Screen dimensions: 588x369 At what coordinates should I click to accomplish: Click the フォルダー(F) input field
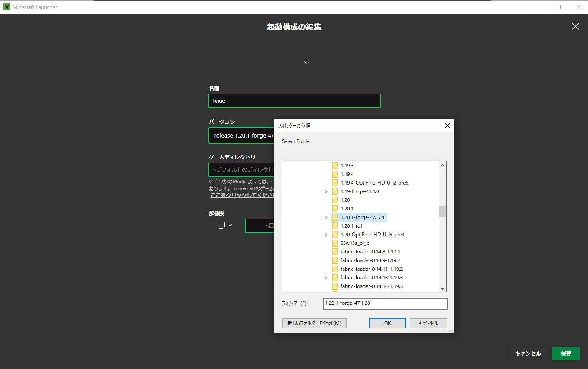(385, 303)
